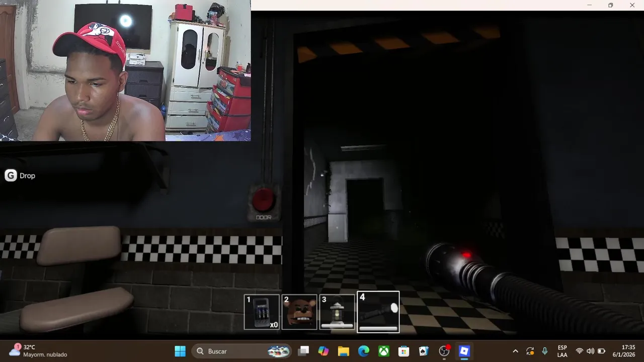This screenshot has width=644, height=362.
Task: Switch to Roblox in the taskbar
Action: coord(464,351)
